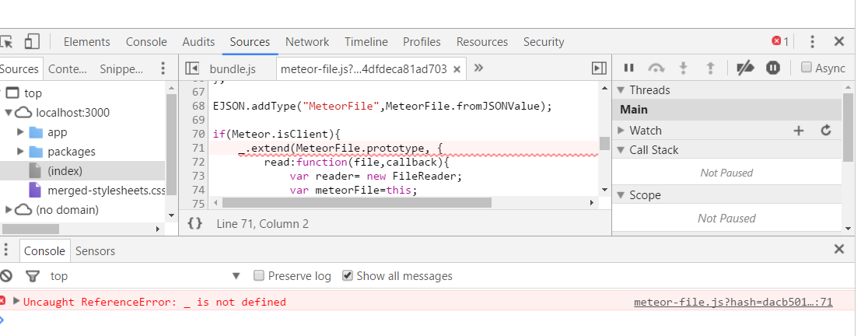Add a watch expression with the plus icon
The width and height of the screenshot is (868, 336).
pyautogui.click(x=798, y=131)
